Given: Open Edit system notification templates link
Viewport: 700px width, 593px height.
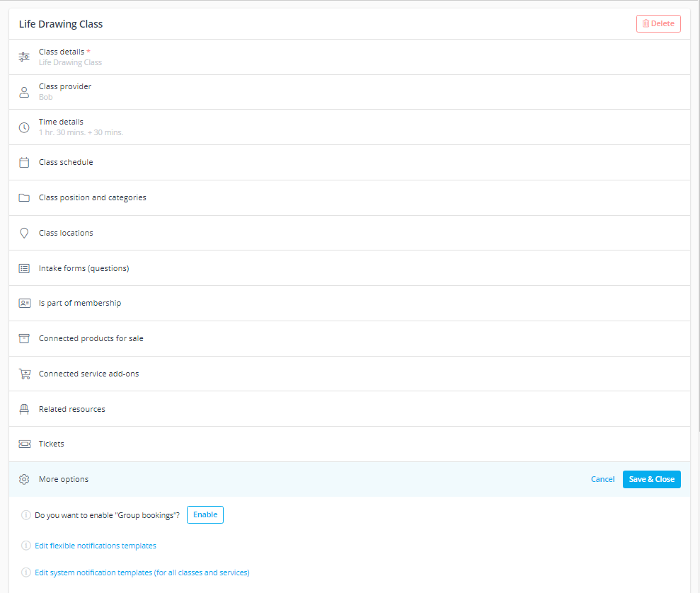Looking at the screenshot, I should pyautogui.click(x=142, y=572).
